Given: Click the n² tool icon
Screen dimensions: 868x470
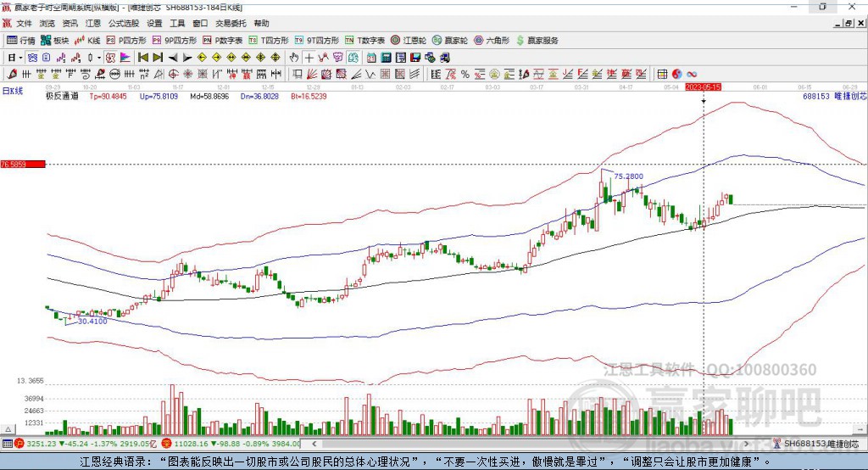Looking at the screenshot, I should 144,74.
